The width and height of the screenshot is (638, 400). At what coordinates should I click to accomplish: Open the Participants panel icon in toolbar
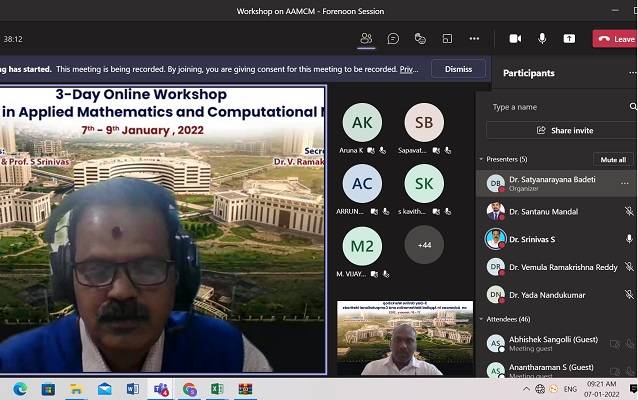tap(366, 38)
